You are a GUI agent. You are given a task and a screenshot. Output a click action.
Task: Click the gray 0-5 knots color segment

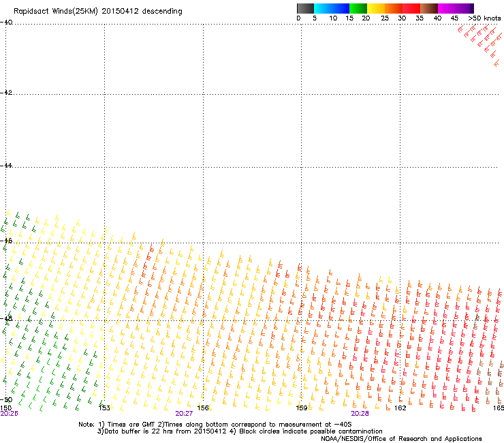click(x=305, y=8)
